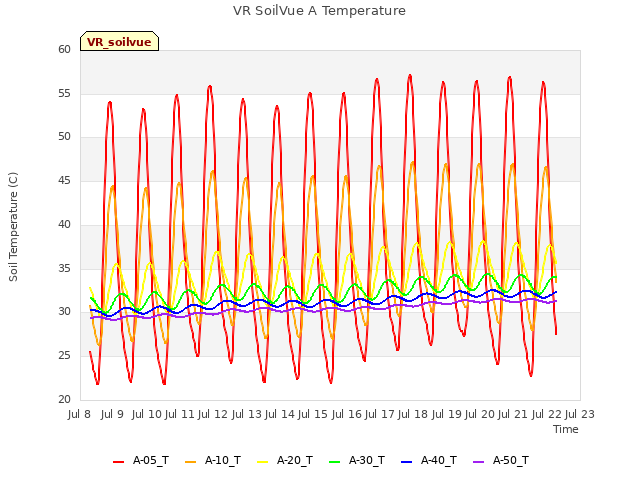Viewport: 640px width, 480px height.
Task: Click the Jul 16 x-axis tick label
Action: click(347, 414)
